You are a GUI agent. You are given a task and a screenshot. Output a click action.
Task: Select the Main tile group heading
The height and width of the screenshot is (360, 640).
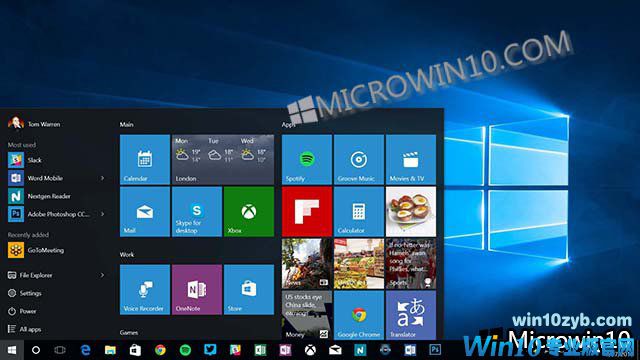coord(127,124)
